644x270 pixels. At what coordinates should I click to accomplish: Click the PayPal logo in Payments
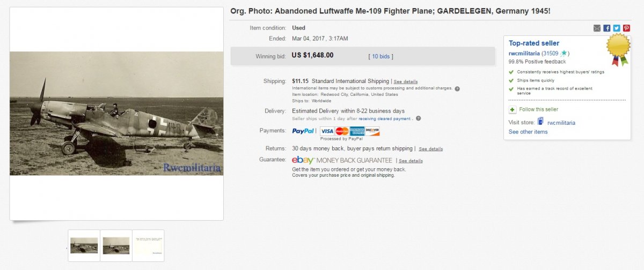303,131
